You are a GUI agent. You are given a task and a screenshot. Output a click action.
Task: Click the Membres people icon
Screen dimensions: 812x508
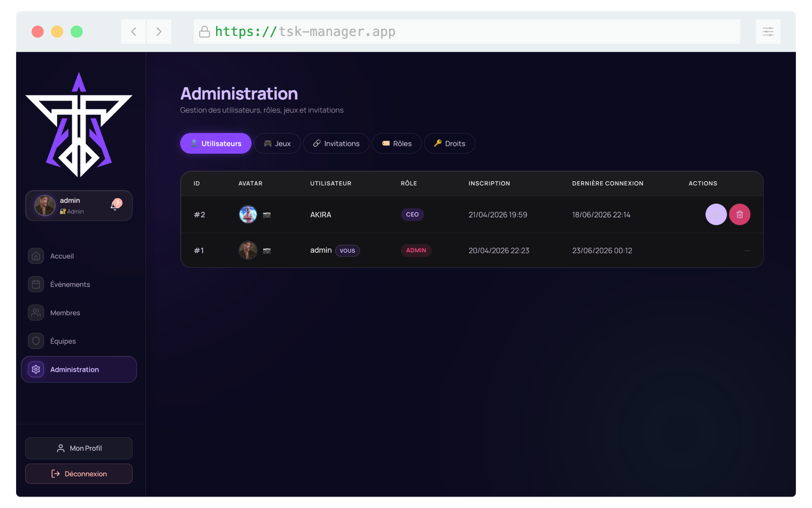pyautogui.click(x=36, y=313)
